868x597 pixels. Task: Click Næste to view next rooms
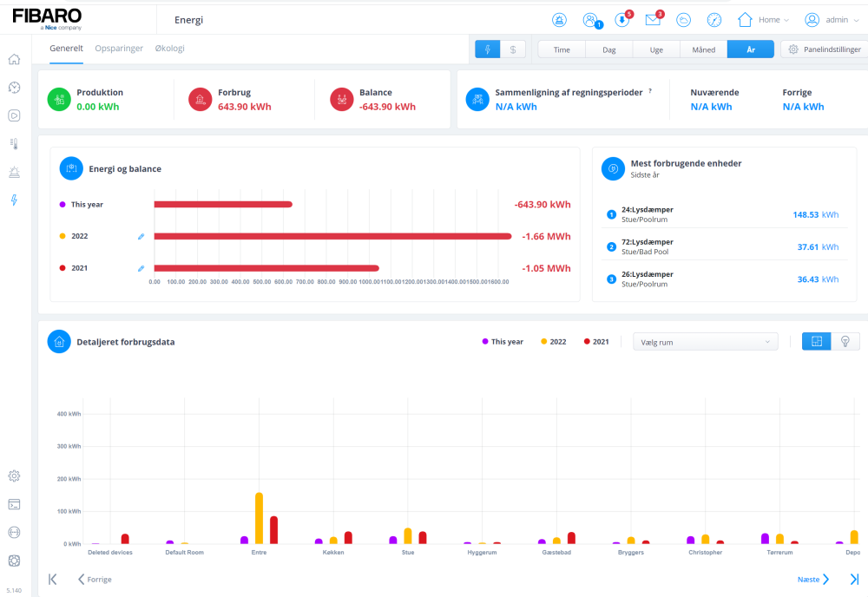click(813, 579)
